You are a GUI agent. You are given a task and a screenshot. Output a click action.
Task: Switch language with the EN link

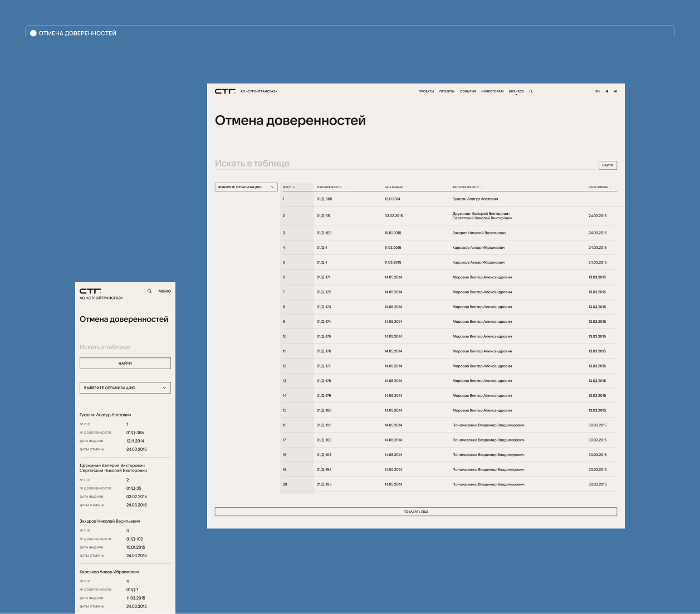tap(598, 91)
